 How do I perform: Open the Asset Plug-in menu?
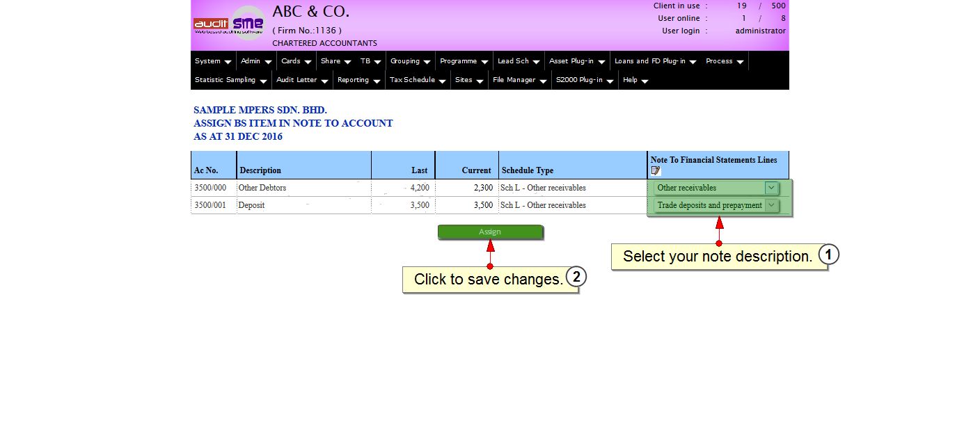[x=577, y=61]
